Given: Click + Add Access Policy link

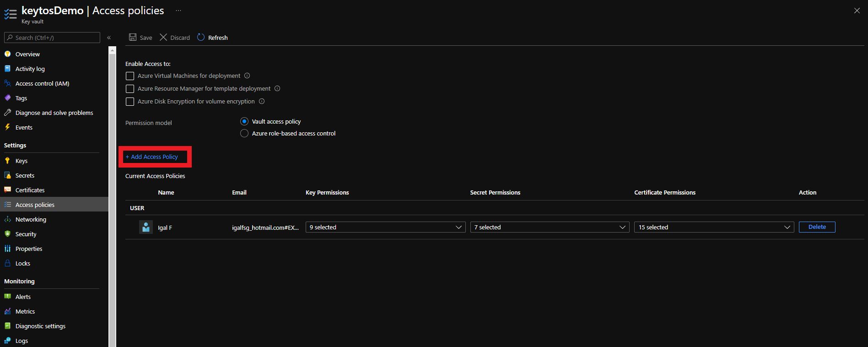Looking at the screenshot, I should click(152, 157).
